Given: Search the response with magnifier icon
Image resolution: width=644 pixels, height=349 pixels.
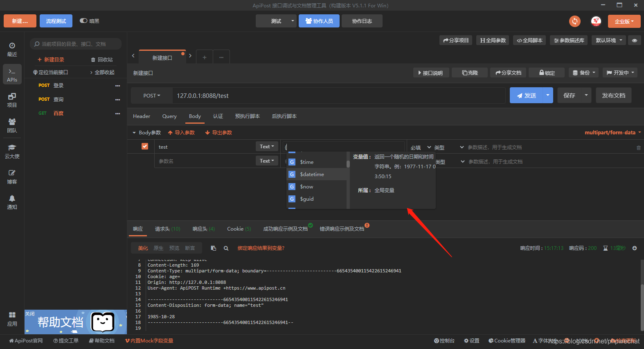Looking at the screenshot, I should pyautogui.click(x=226, y=248).
